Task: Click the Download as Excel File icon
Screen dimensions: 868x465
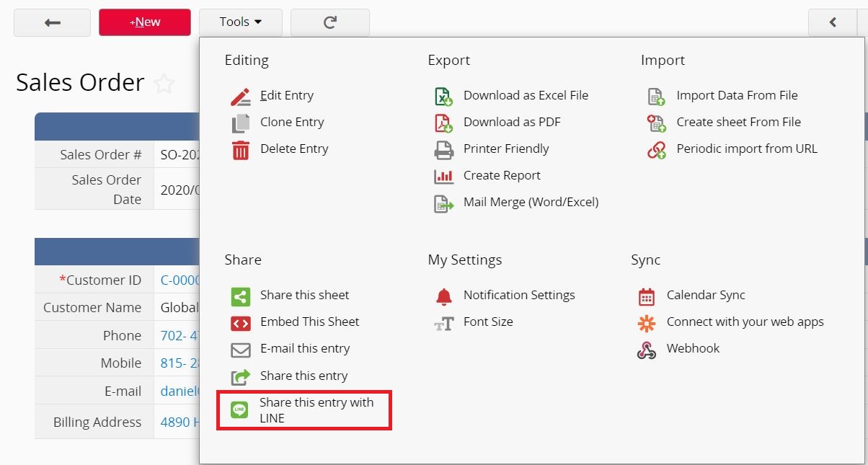Action: pos(443,96)
